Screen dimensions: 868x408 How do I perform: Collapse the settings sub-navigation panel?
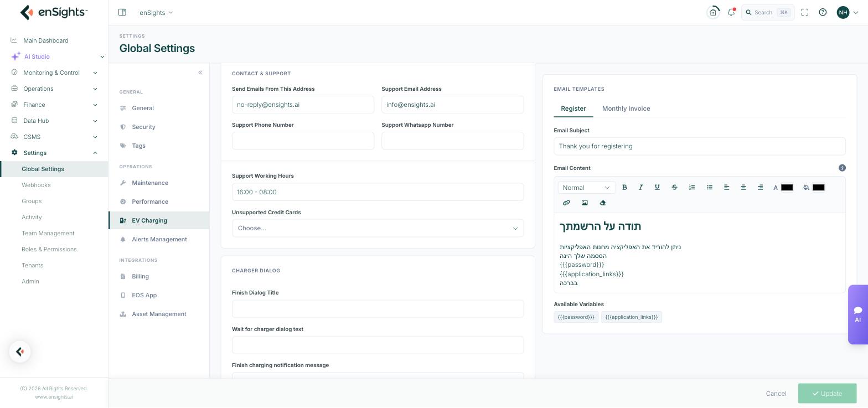pyautogui.click(x=200, y=73)
